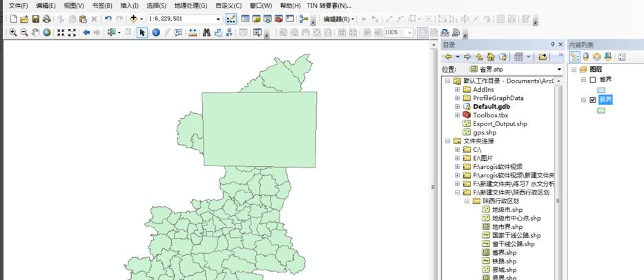This screenshot has width=644, height=280.
Task: Enable the 省界 layer checkbox
Action: 593,79
